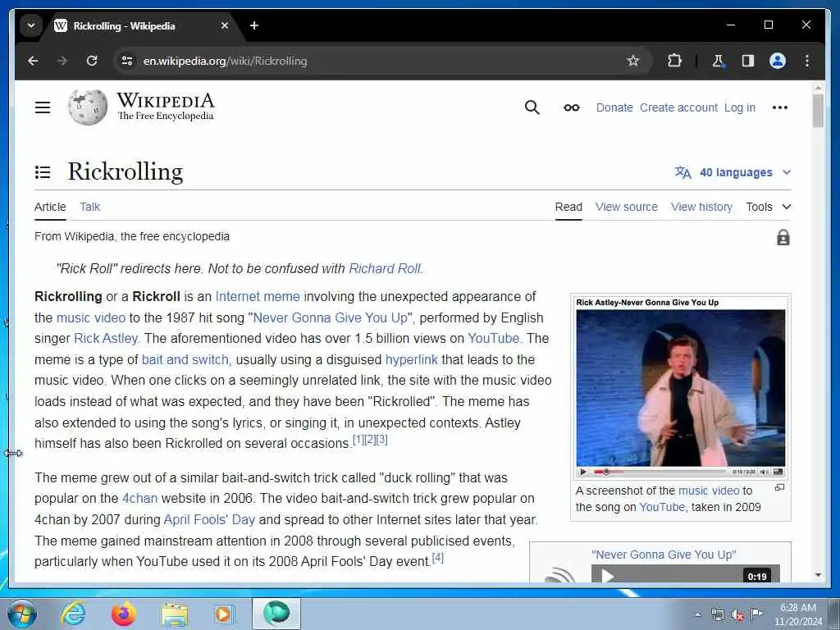The image size is (840, 630).
Task: Open the Internet meme link
Action: 258,296
